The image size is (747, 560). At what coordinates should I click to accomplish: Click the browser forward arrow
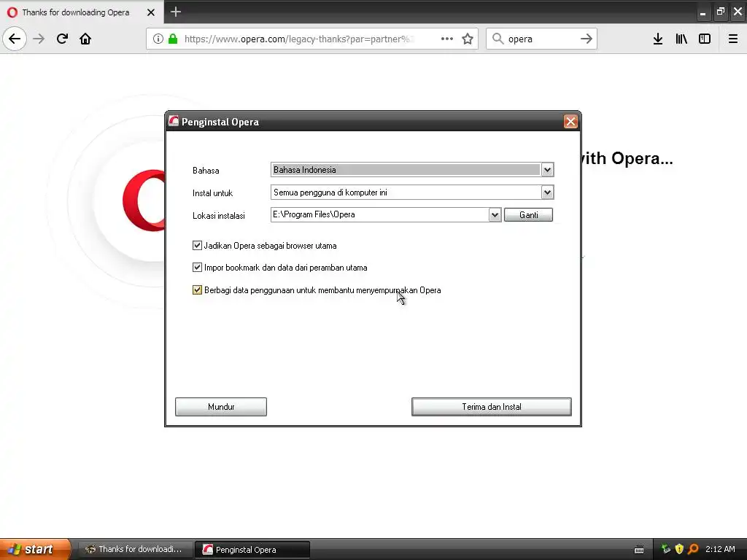tap(39, 39)
